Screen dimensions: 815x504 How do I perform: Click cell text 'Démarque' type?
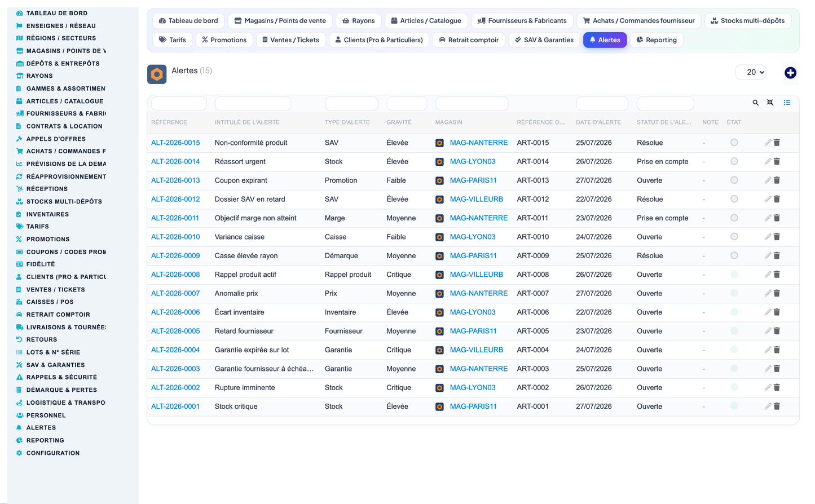click(341, 256)
